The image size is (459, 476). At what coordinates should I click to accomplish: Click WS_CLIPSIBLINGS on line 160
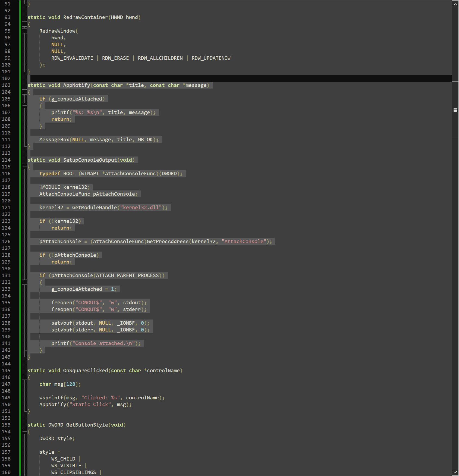74,472
